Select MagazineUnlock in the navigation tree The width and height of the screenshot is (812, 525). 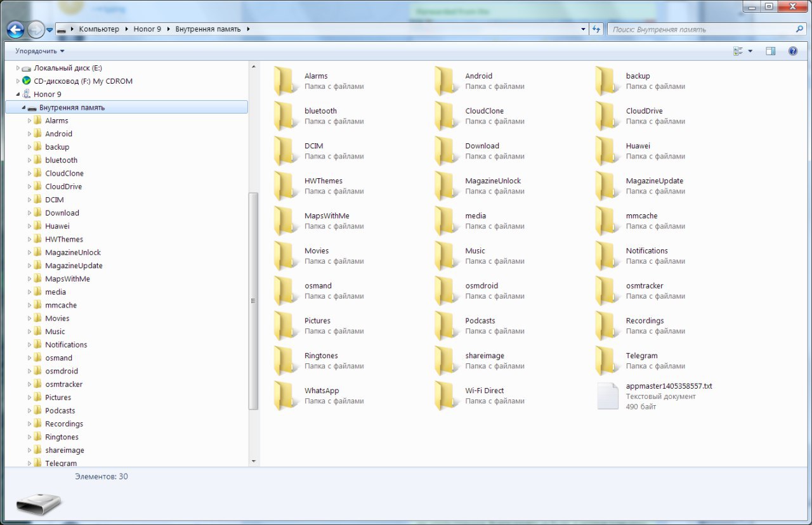click(x=73, y=252)
